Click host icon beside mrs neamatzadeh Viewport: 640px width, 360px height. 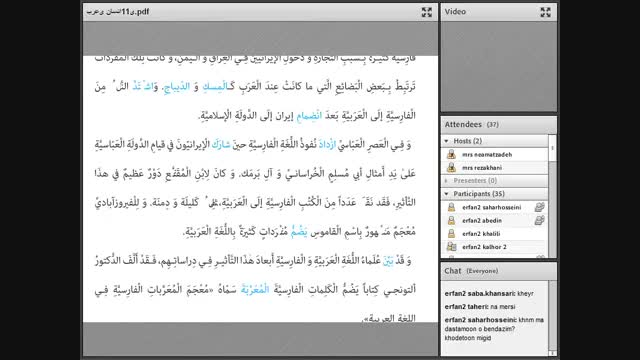(451, 154)
